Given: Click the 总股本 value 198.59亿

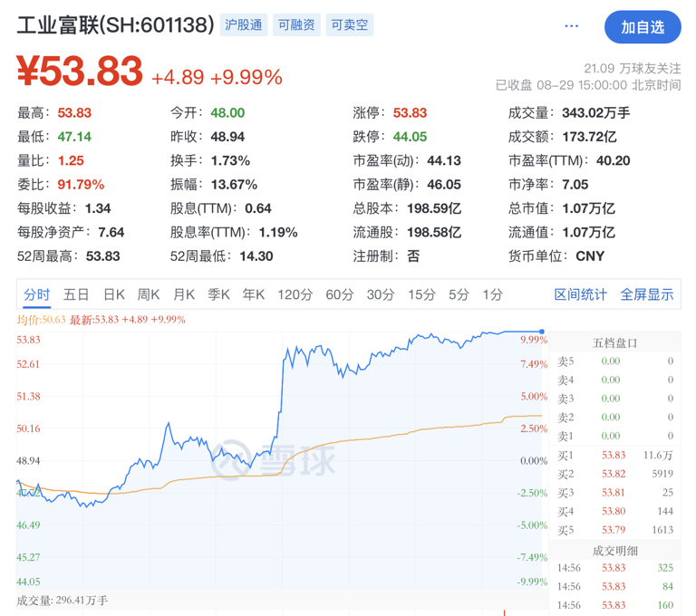Looking at the screenshot, I should tap(434, 208).
